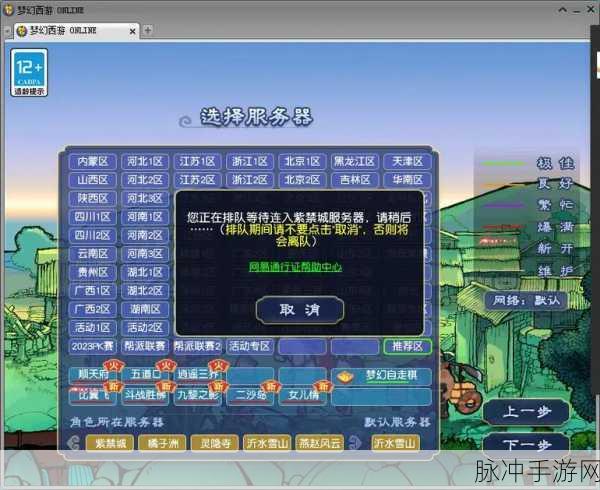Select the 四川1区 region
600x490 pixels.
coord(93,217)
